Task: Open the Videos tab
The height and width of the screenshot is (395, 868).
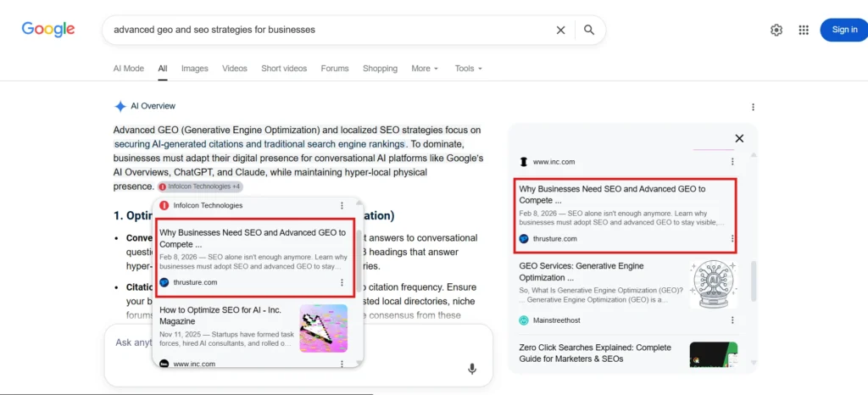Action: click(235, 69)
